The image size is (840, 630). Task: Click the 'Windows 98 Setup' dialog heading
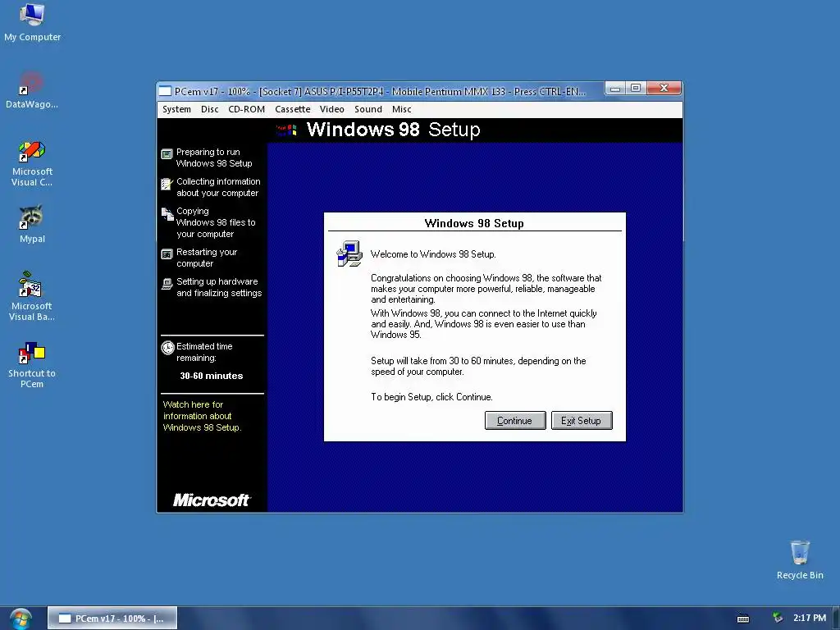pyautogui.click(x=474, y=223)
